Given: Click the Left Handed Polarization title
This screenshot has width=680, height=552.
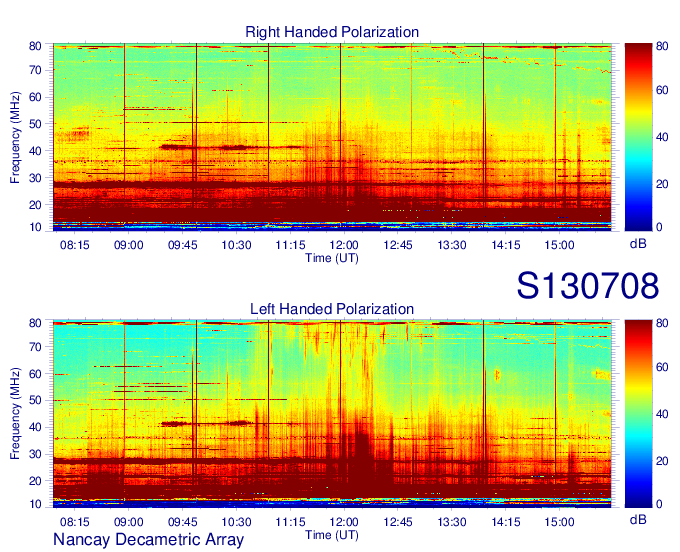Looking at the screenshot, I should click(332, 309).
